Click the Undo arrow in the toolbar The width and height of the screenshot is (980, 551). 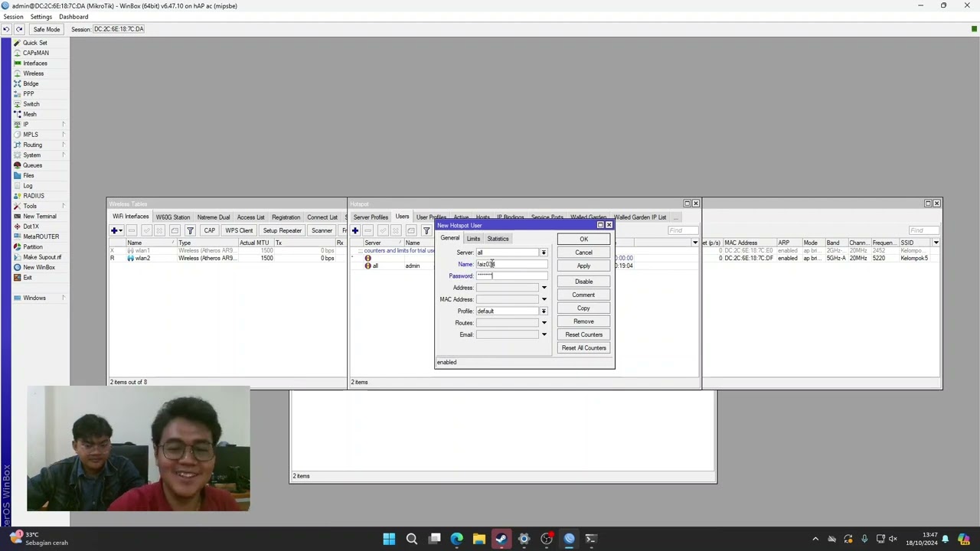pyautogui.click(x=6, y=29)
